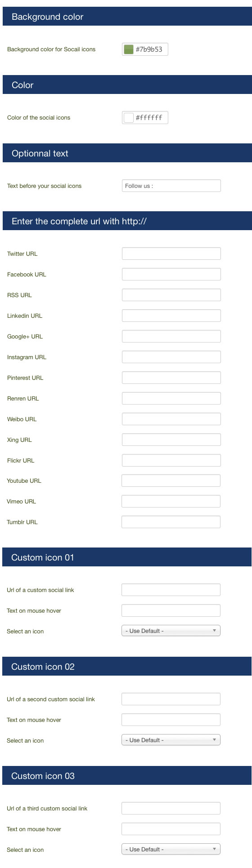Focus the Instagram URL field
The width and height of the screenshot is (252, 868).
coord(171,357)
